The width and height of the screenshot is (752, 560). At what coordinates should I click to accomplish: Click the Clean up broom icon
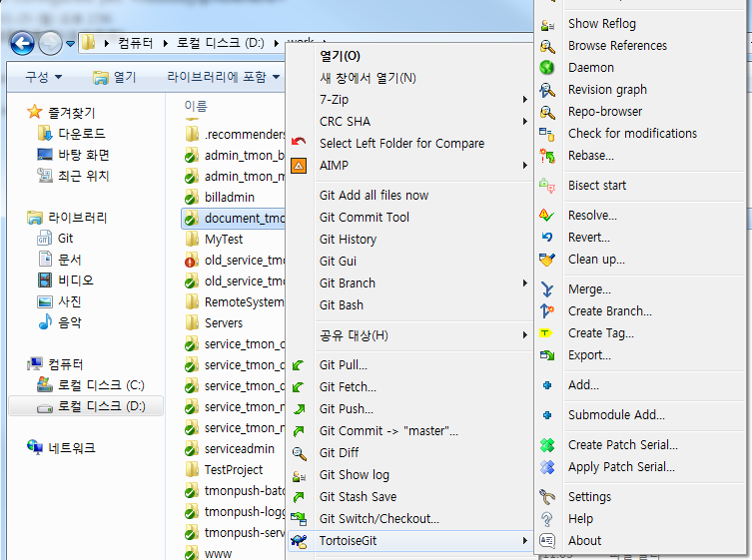547,260
